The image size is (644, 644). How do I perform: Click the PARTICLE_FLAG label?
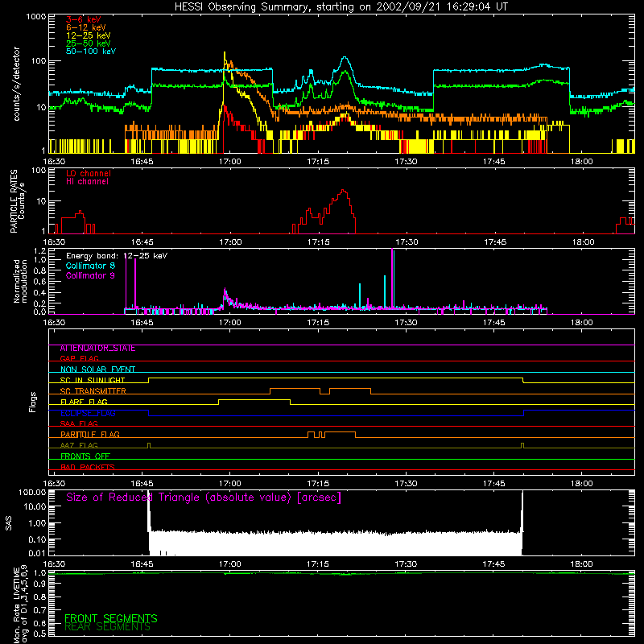pyautogui.click(x=90, y=435)
